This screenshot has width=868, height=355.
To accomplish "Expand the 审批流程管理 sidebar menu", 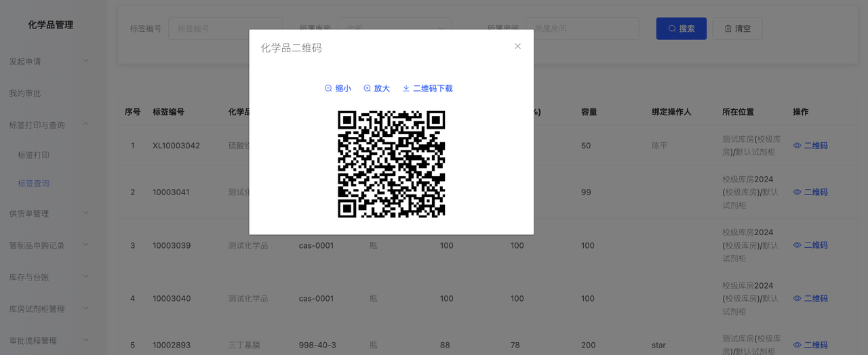I will [53, 340].
